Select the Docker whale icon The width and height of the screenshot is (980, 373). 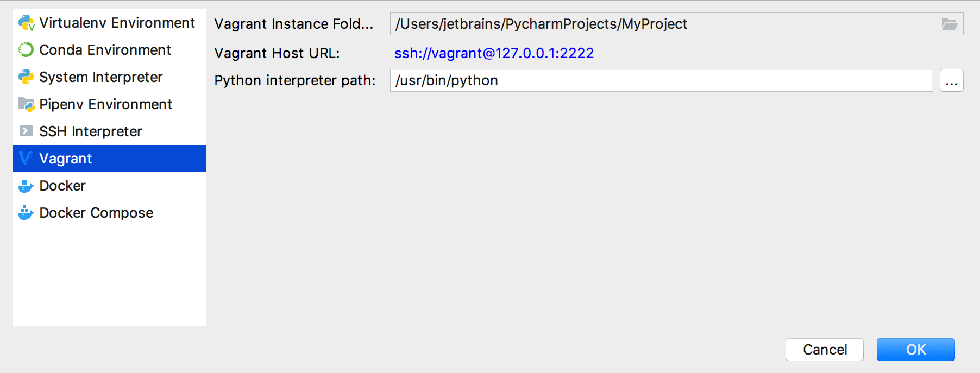[x=25, y=185]
